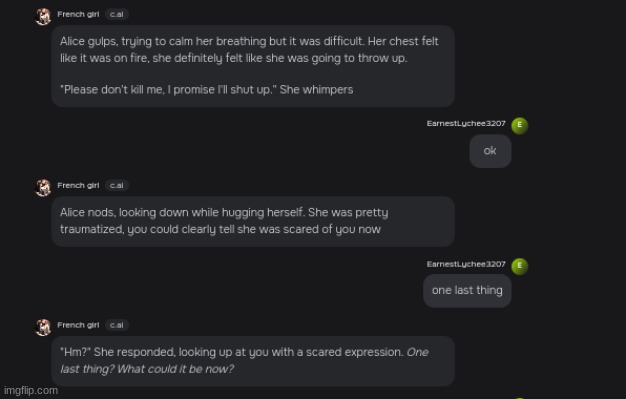Click the imgflip.com watermark

(x=31, y=390)
